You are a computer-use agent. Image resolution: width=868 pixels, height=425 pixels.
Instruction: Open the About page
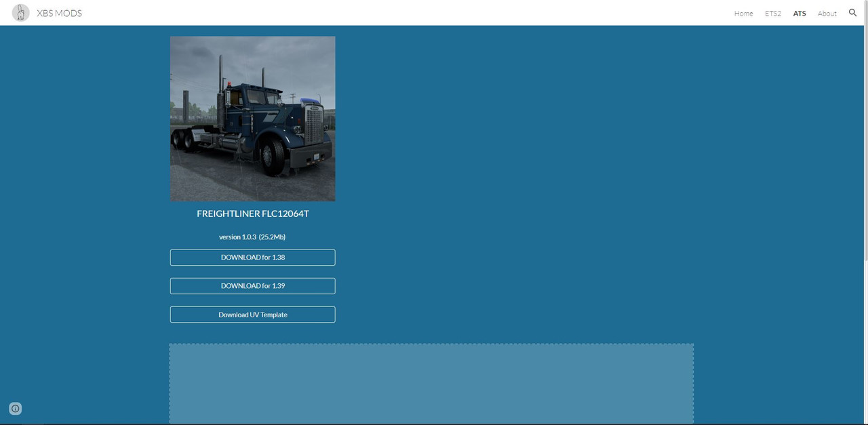click(x=827, y=14)
